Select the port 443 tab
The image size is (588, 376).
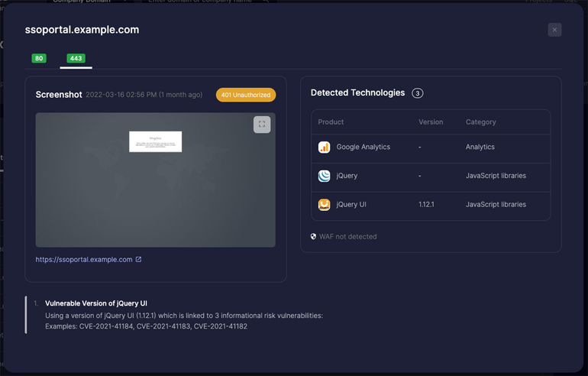(76, 58)
